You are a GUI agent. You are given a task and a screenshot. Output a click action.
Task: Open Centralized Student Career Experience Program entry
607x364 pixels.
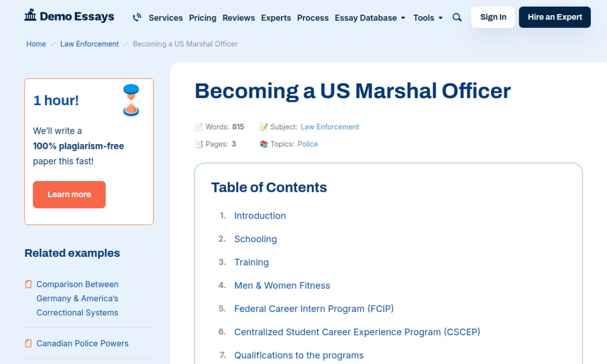coord(357,332)
